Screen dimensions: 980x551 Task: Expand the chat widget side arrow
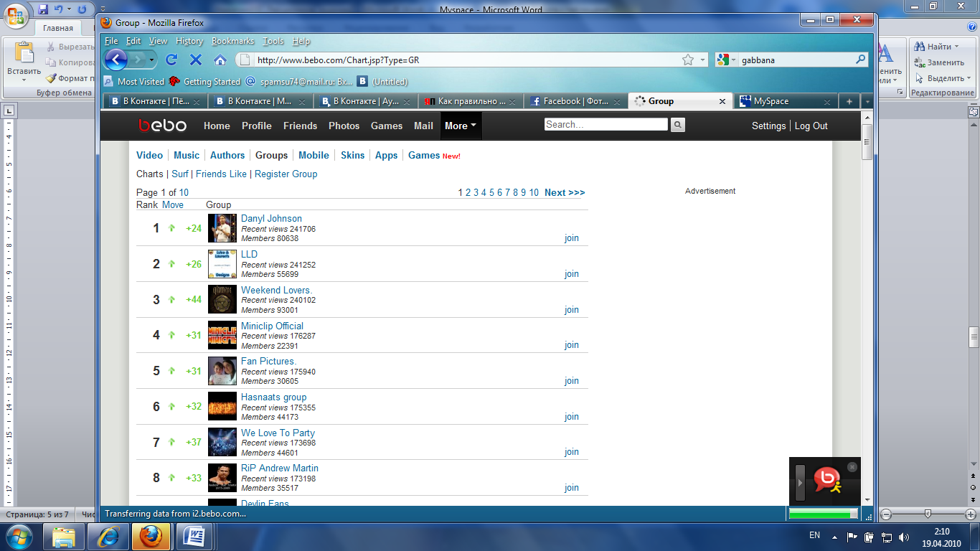tap(801, 484)
